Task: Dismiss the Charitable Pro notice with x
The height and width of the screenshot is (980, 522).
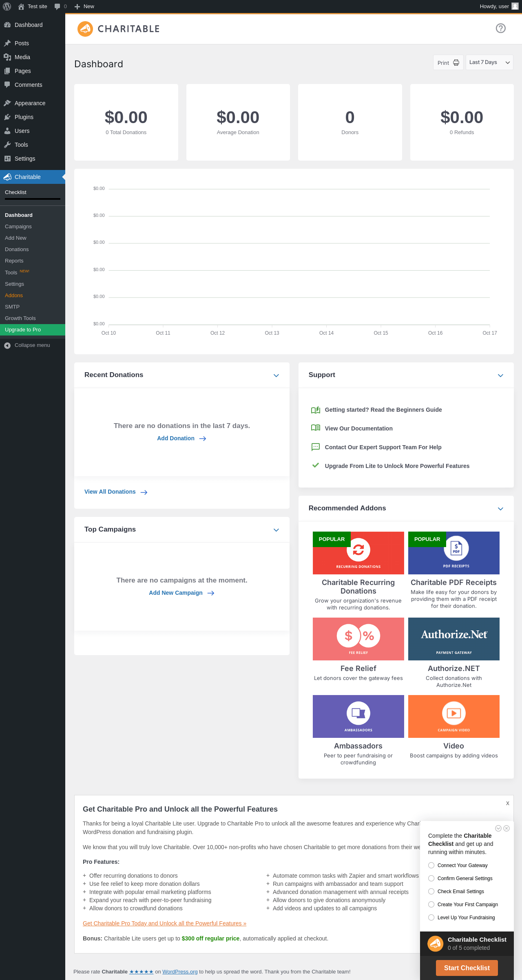Action: point(508,803)
